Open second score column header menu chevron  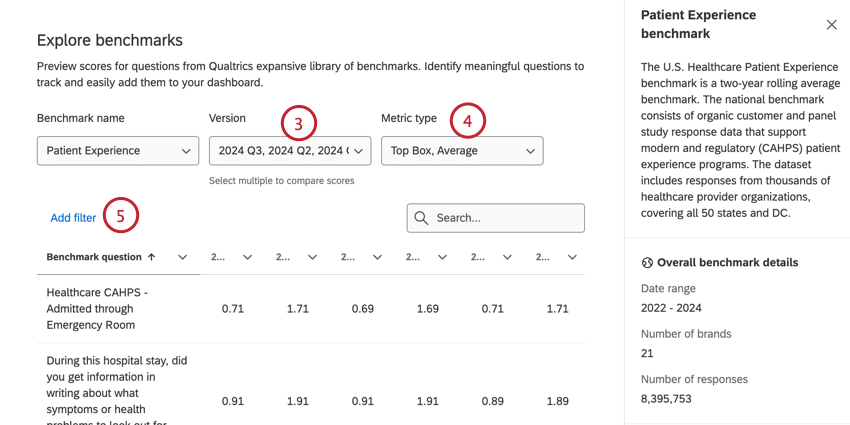[312, 257]
